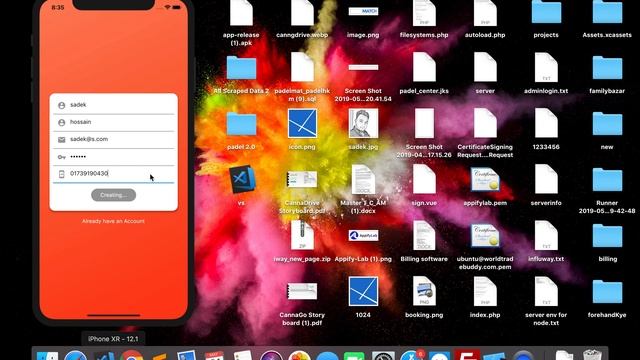Click the phone number field 01739190430
The height and width of the screenshot is (360, 640).
[113, 174]
